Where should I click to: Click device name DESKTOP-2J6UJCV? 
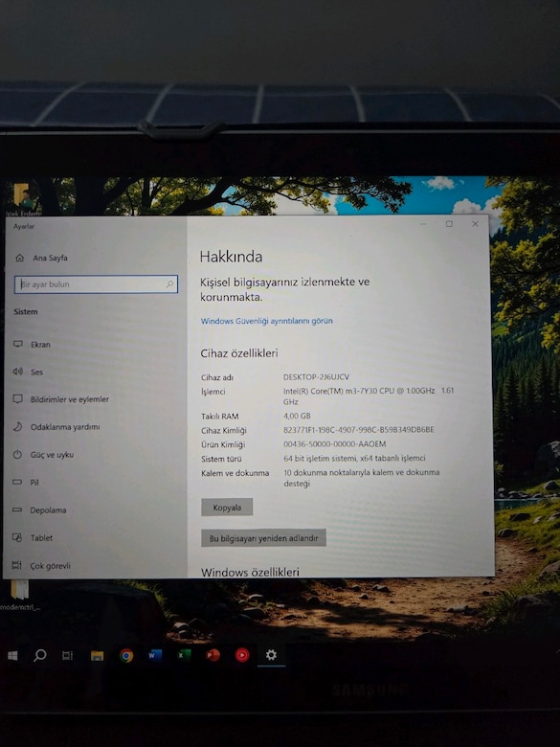[316, 376]
